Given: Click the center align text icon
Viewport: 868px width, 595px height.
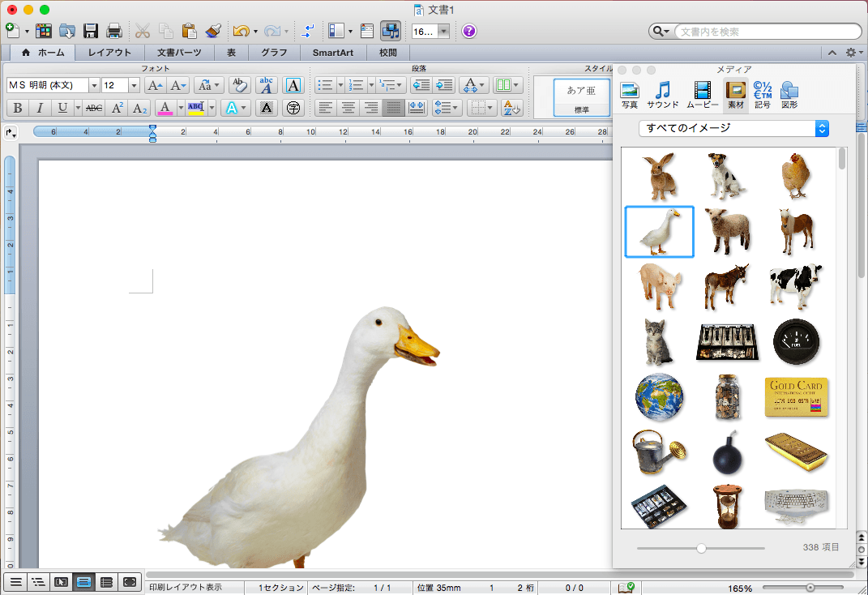Looking at the screenshot, I should tap(348, 108).
